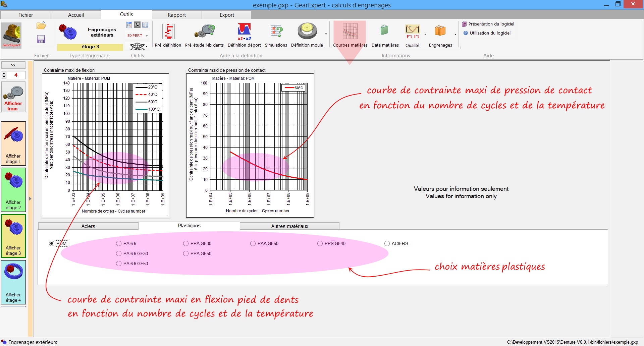Select the Outils ribbon tab
This screenshot has width=644, height=346.
(126, 14)
